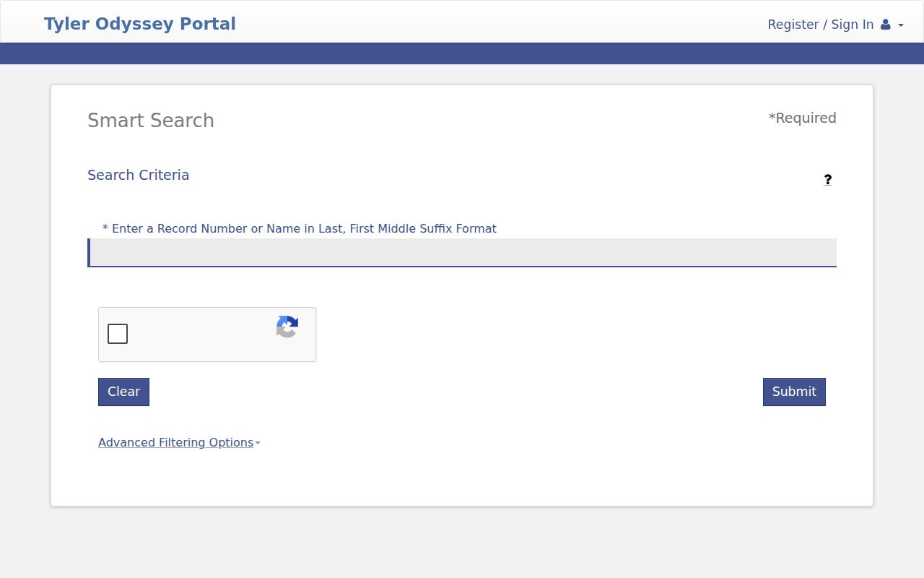Viewport: 924px width, 578px height.
Task: Click the Enter a Record Number label
Action: coord(300,228)
